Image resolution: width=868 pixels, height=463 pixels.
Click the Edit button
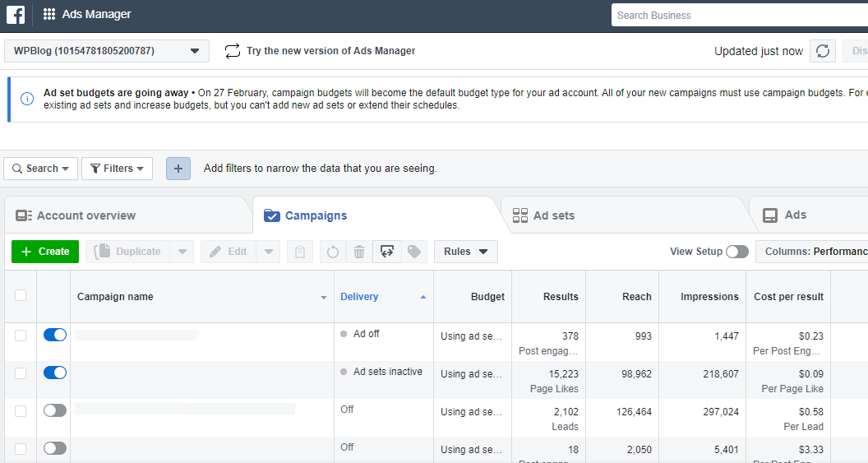(x=229, y=252)
